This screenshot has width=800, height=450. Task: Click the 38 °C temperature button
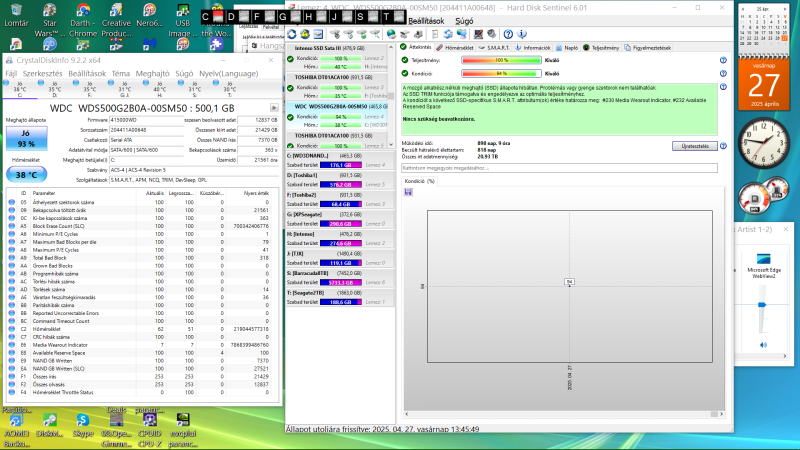click(26, 175)
